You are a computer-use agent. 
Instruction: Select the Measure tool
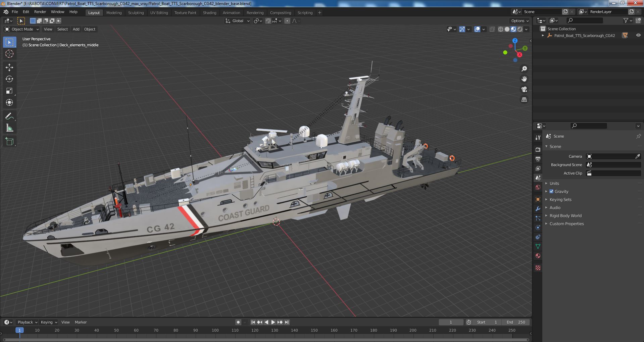(9, 128)
